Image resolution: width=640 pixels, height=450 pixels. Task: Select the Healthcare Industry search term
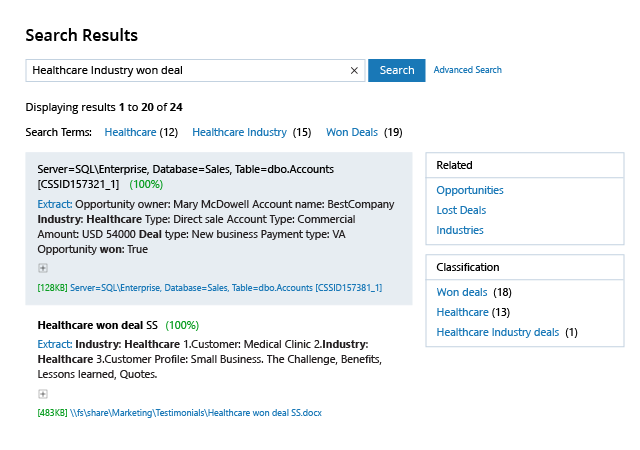(239, 132)
